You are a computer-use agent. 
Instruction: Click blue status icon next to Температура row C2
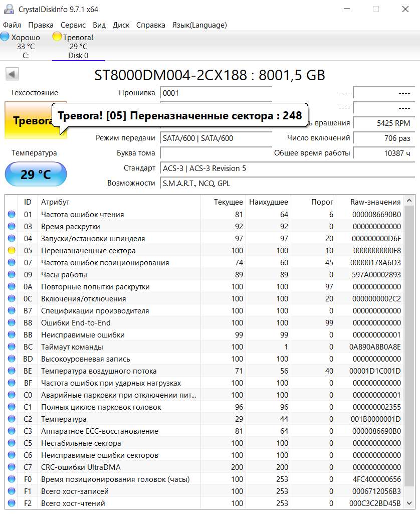(12, 419)
